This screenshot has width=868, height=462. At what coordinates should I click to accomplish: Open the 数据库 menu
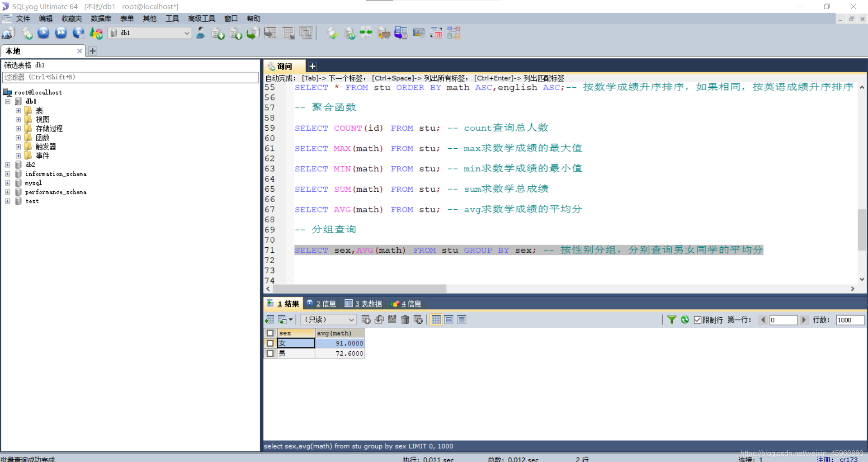coord(101,19)
